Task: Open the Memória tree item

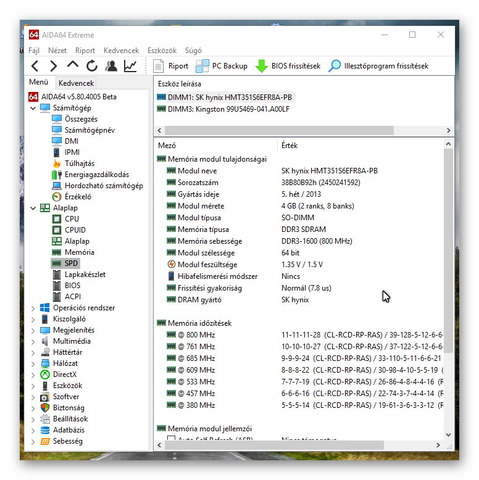Action: click(x=73, y=252)
